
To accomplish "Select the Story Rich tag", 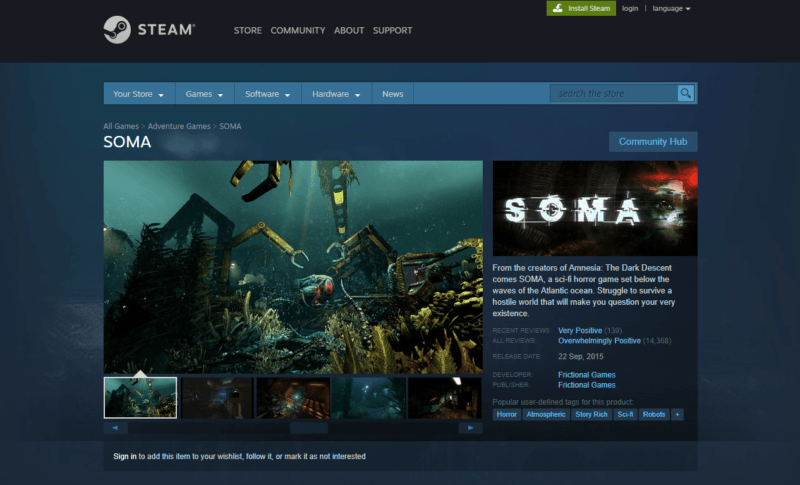I will (591, 415).
